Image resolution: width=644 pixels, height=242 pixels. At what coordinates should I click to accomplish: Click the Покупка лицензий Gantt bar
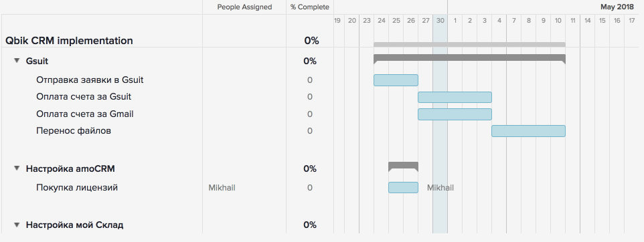(x=403, y=187)
